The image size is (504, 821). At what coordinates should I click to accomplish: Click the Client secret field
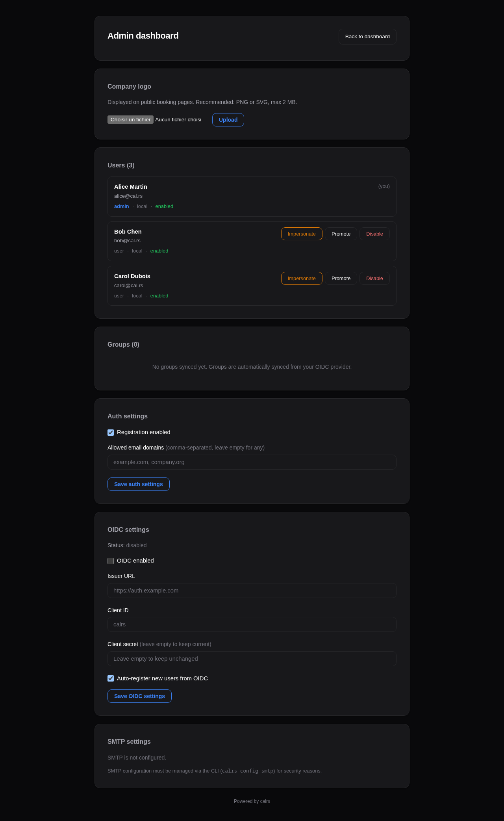[252, 658]
